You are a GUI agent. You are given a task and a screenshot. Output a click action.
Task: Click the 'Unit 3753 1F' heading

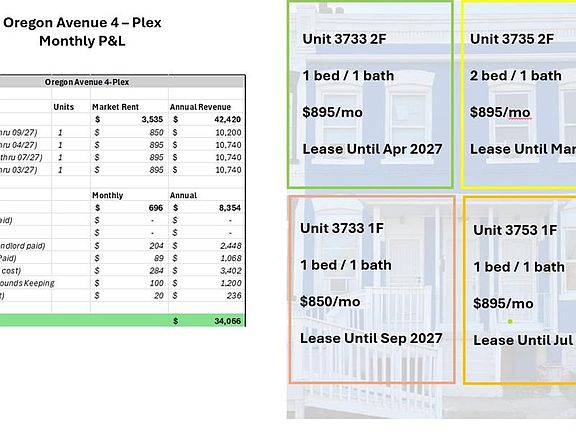515,230
